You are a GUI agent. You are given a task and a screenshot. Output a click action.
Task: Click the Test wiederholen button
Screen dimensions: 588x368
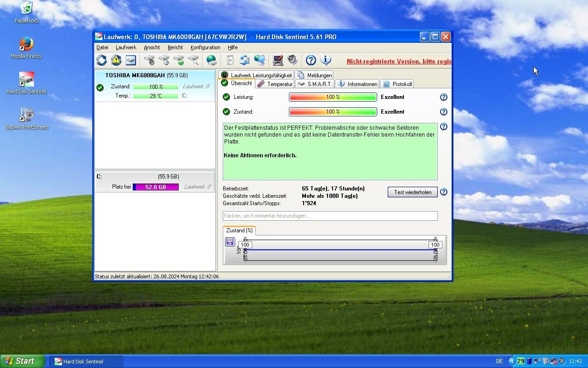[x=413, y=192]
